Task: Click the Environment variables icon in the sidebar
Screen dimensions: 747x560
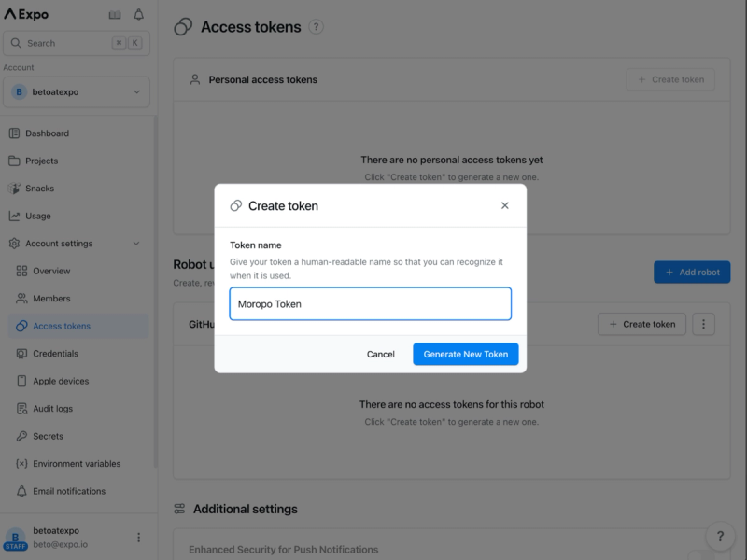Action: click(x=20, y=463)
